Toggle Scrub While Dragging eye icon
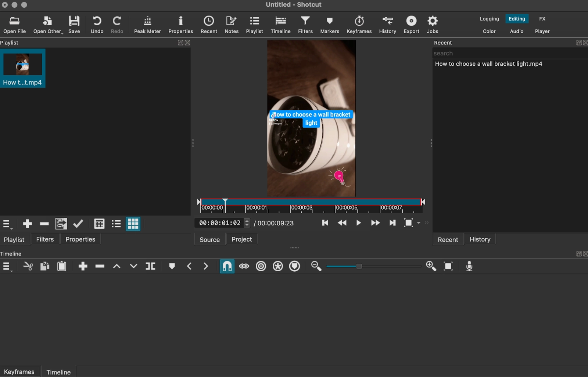 click(x=244, y=266)
